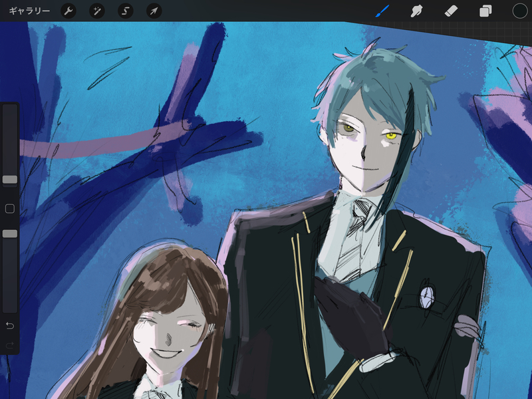532x399 pixels.
Task: Open the Actions wrench menu
Action: [x=68, y=11]
